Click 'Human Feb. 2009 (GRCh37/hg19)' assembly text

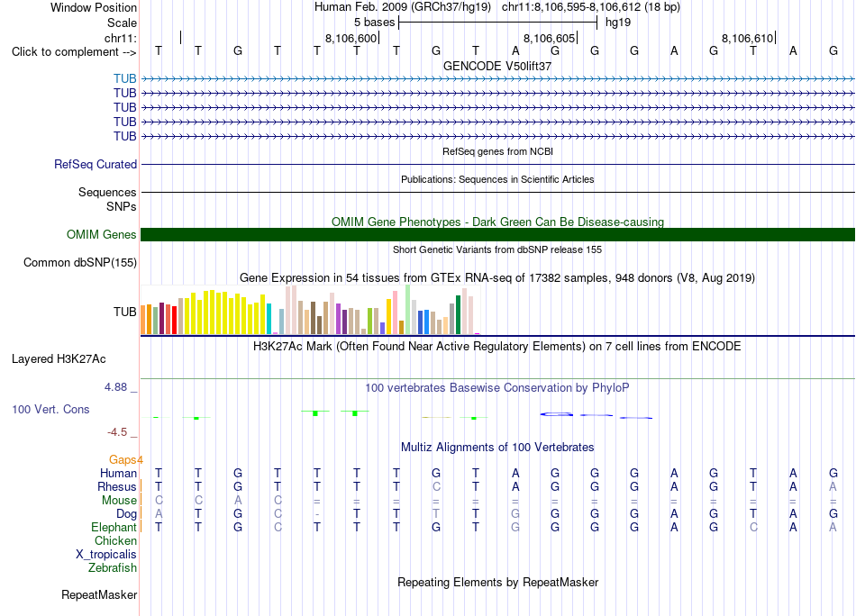(x=403, y=7)
